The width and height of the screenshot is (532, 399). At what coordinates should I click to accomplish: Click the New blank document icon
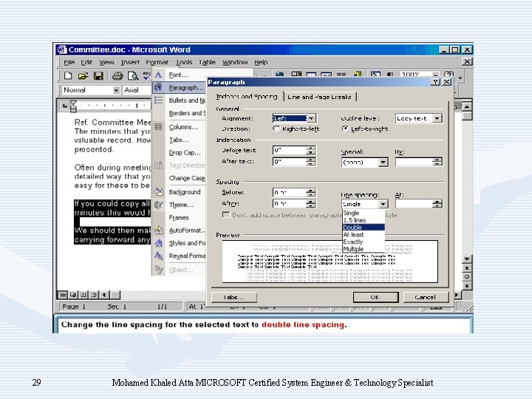click(x=68, y=75)
